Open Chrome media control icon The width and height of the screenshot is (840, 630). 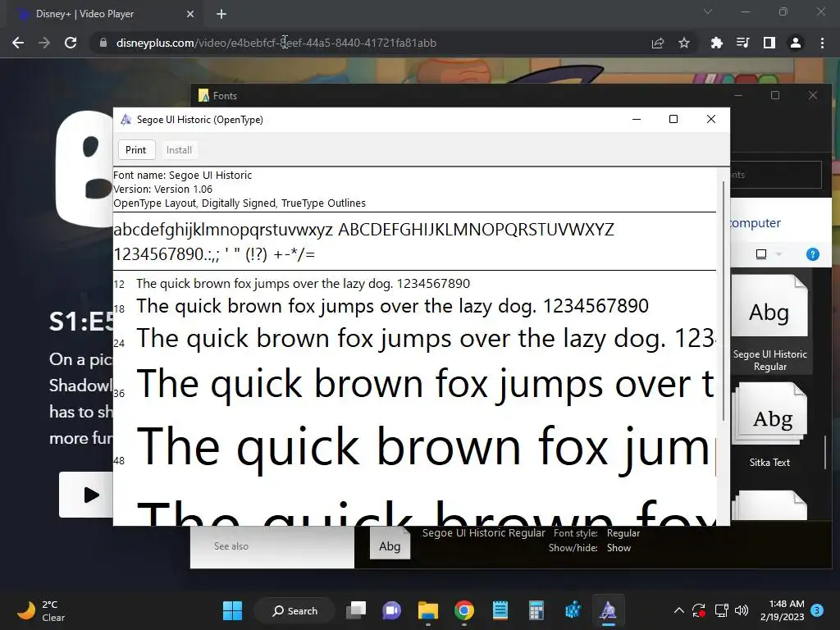pos(742,43)
